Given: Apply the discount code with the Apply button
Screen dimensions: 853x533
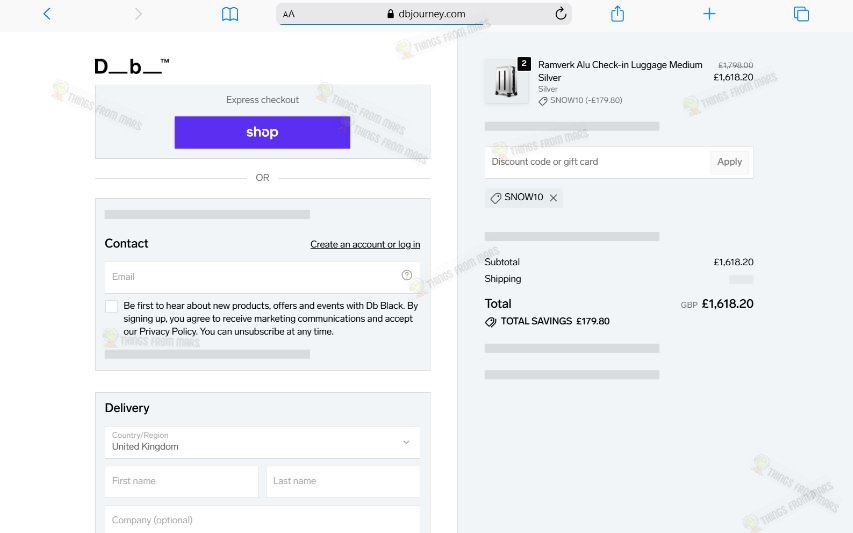Looking at the screenshot, I should coord(730,162).
